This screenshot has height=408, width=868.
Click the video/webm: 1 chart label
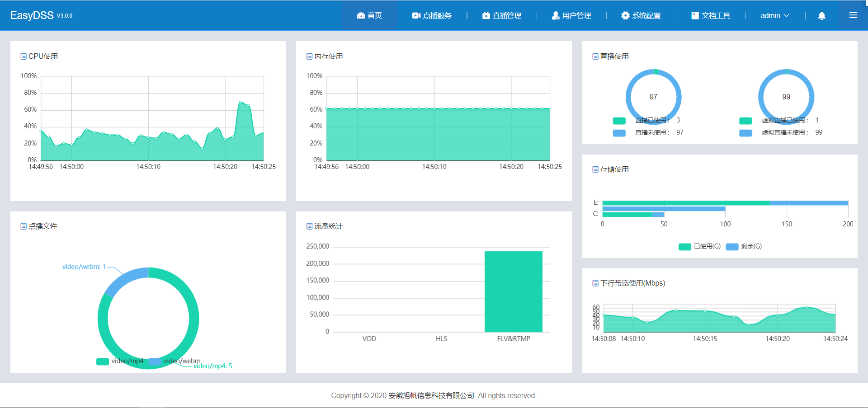pyautogui.click(x=83, y=267)
